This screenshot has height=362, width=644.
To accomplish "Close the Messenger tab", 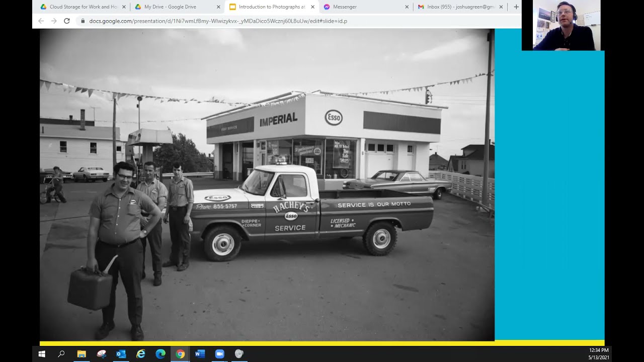I will [407, 7].
